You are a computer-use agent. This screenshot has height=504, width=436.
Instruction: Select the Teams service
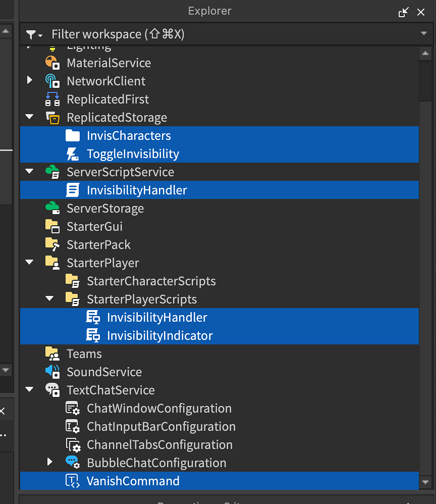point(84,354)
